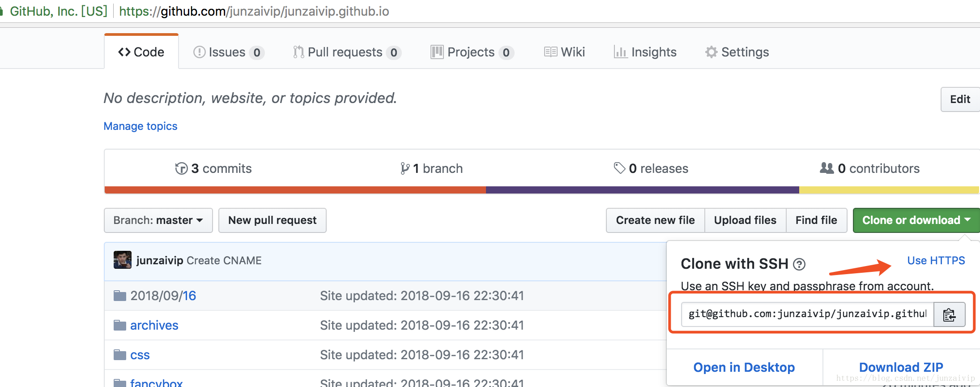This screenshot has height=387, width=980.
Task: Open the css folder
Action: coord(140,355)
